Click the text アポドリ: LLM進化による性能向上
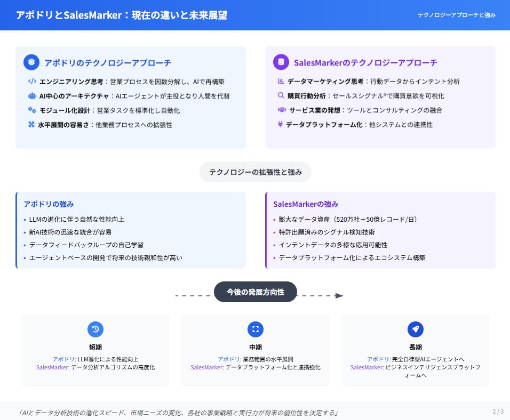The width and height of the screenshot is (510, 420). tap(95, 359)
